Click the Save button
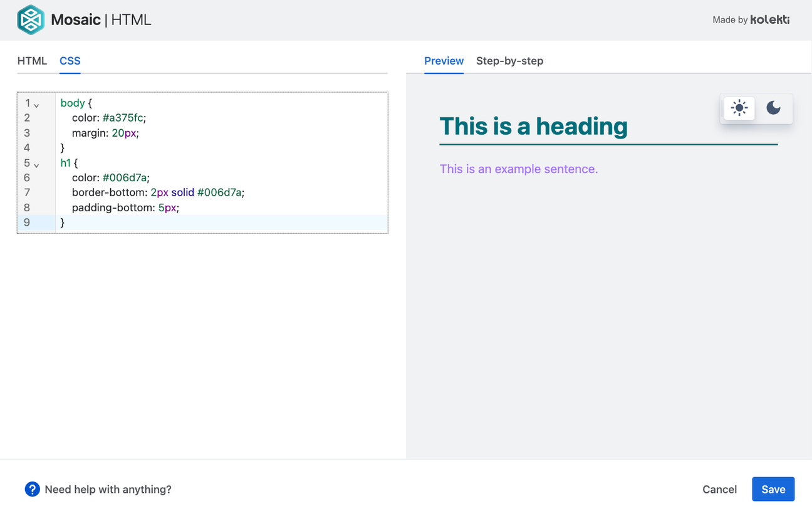The width and height of the screenshot is (812, 516). click(773, 489)
